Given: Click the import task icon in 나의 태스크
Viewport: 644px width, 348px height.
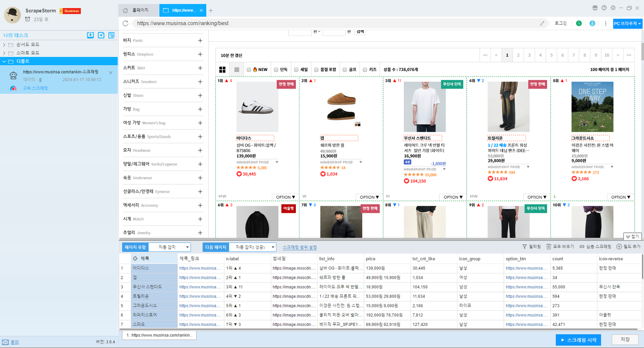Looking at the screenshot, I should click(x=91, y=35).
